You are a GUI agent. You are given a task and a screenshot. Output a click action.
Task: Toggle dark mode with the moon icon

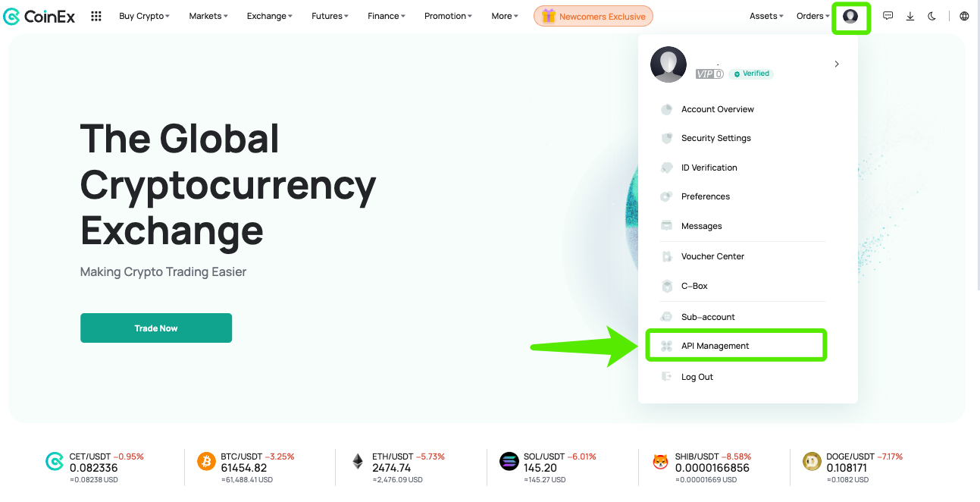click(x=932, y=16)
